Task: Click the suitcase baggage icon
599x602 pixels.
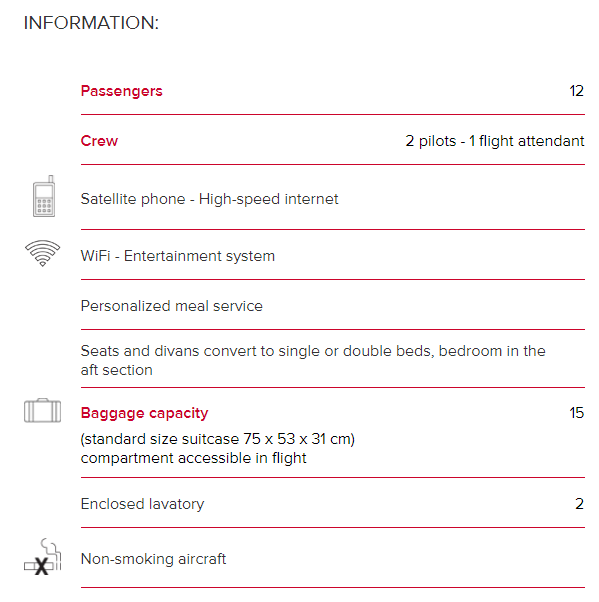Action: pos(42,411)
